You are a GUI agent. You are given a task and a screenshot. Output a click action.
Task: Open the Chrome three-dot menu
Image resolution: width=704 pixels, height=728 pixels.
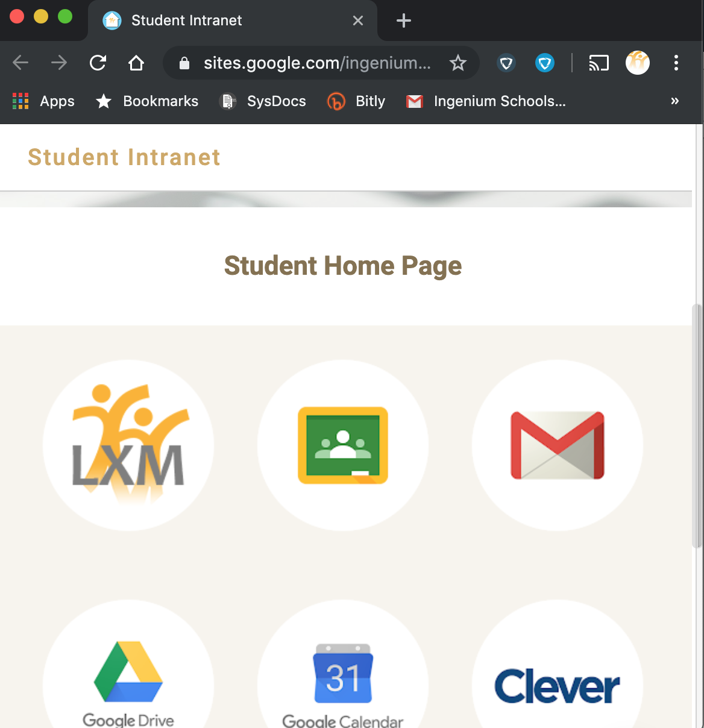[676, 63]
